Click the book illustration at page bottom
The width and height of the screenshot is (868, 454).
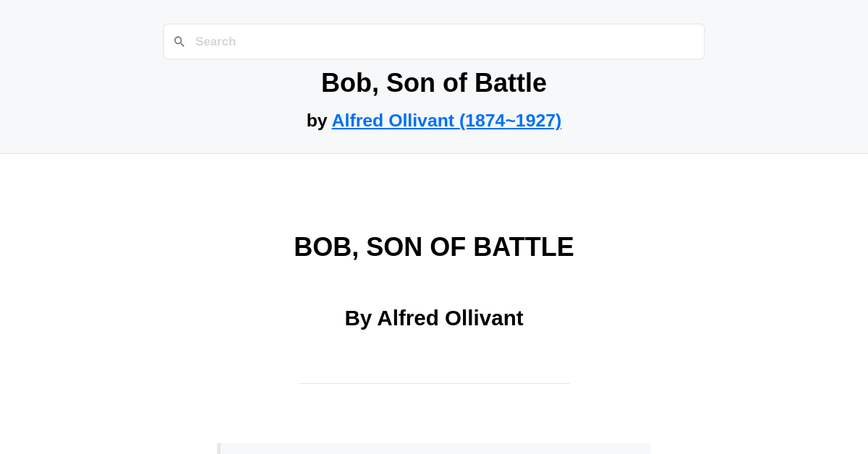click(x=434, y=448)
